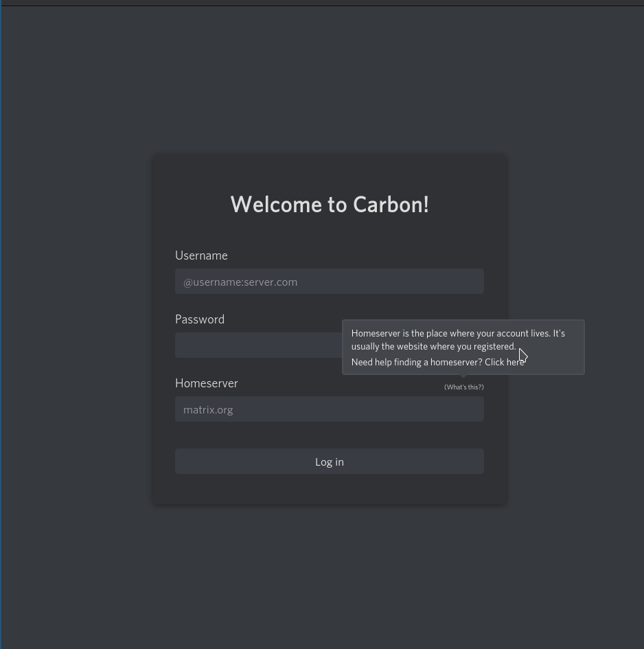644x649 pixels.
Task: Click into the Password field
Action: [257, 345]
